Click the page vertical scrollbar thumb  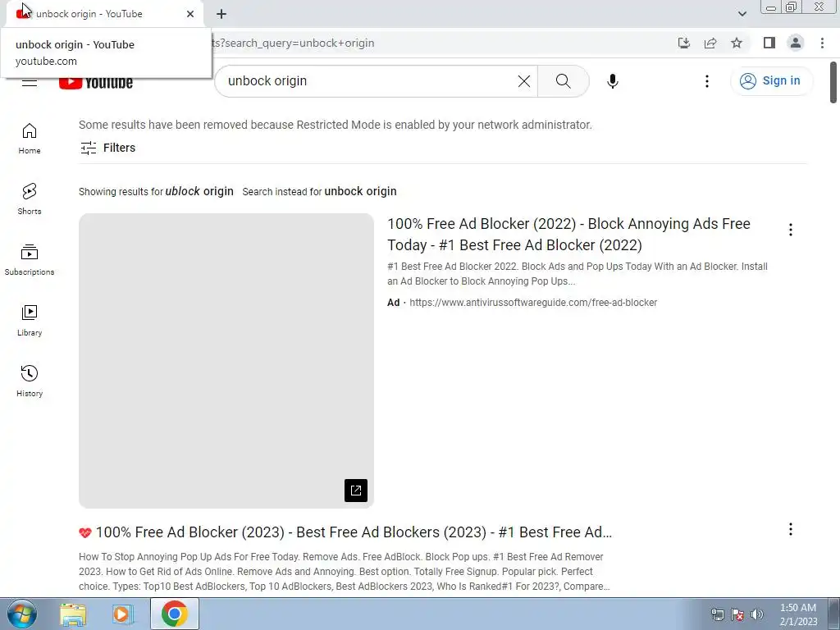(833, 82)
